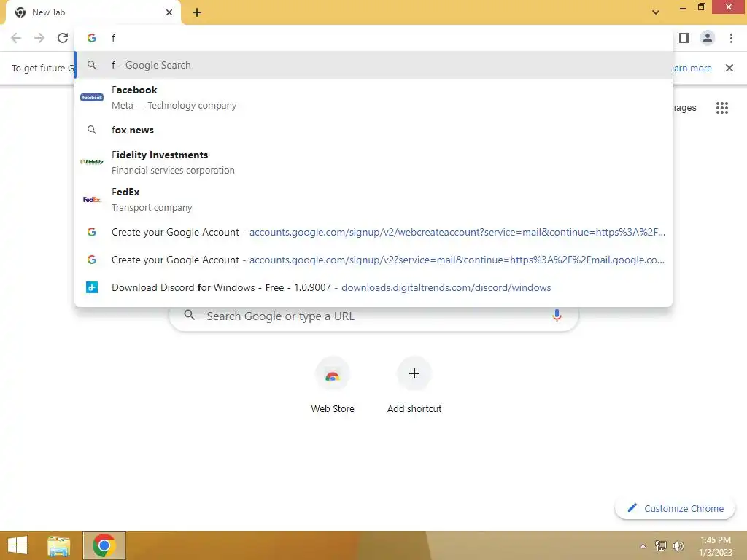Click the Digital Trends favicon
Viewport: 747px width, 560px height.
[92, 287]
